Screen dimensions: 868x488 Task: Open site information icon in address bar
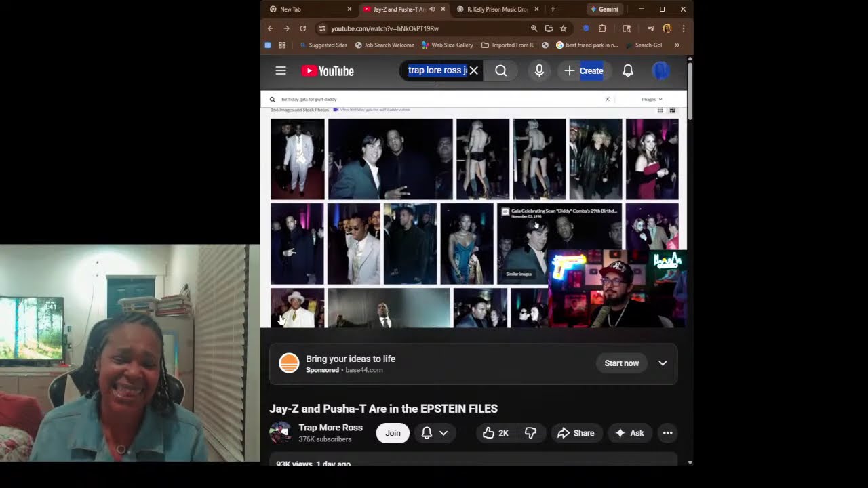pyautogui.click(x=322, y=28)
